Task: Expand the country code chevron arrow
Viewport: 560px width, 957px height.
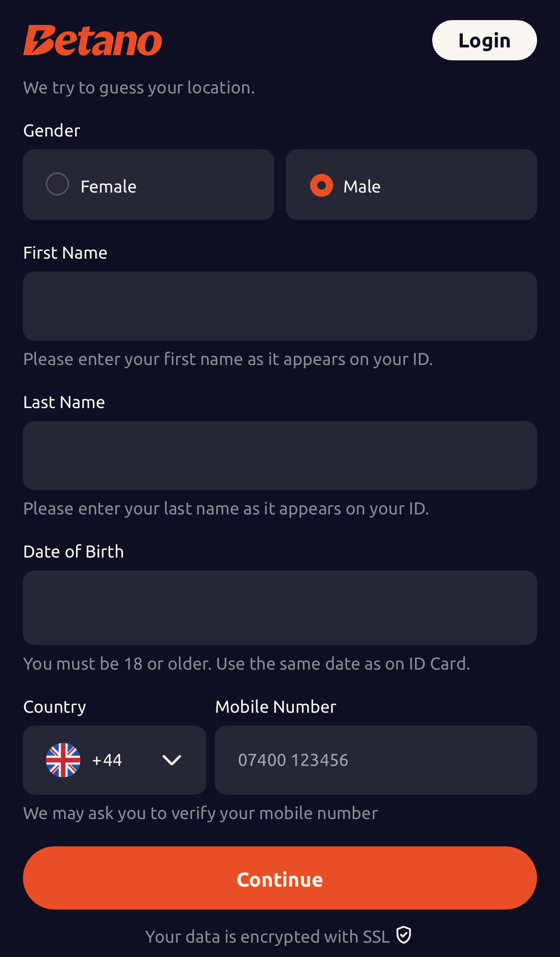Action: 171,760
